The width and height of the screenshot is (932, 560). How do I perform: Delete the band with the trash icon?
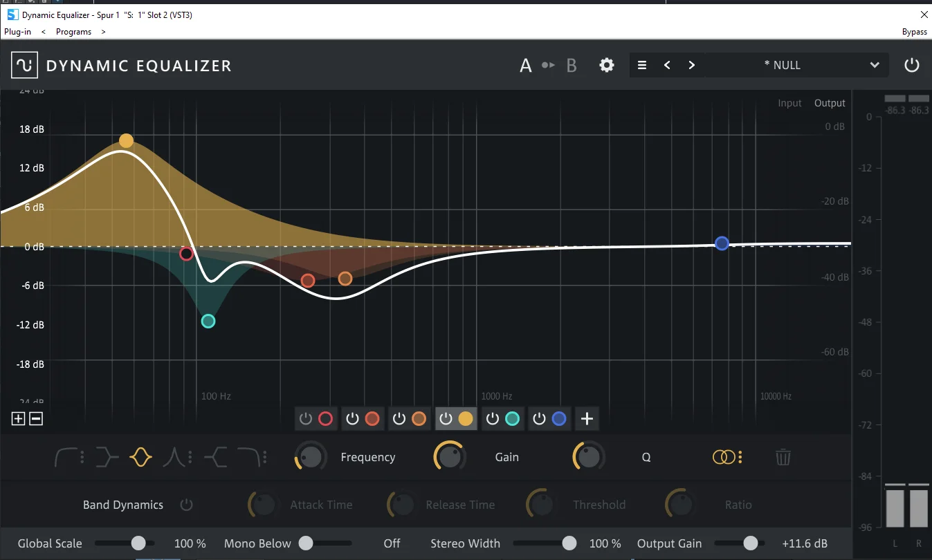pos(783,457)
